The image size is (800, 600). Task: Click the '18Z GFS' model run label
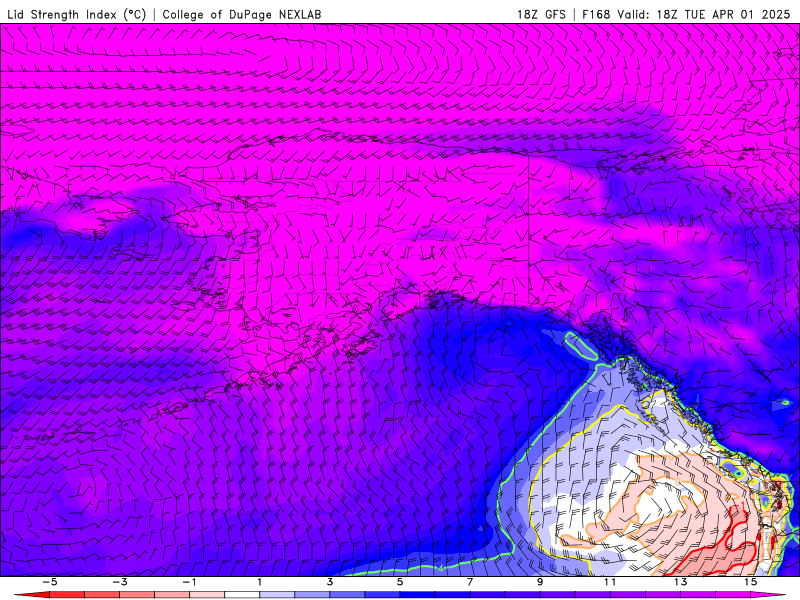(x=541, y=15)
